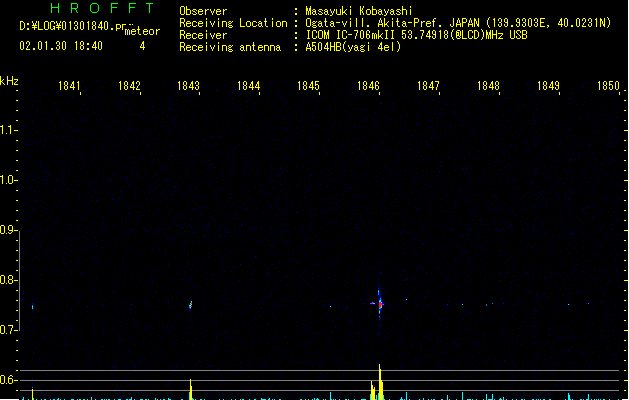This screenshot has height=400, width=629.
Task: Click the yellow power spike at 1843
Action: (191, 389)
